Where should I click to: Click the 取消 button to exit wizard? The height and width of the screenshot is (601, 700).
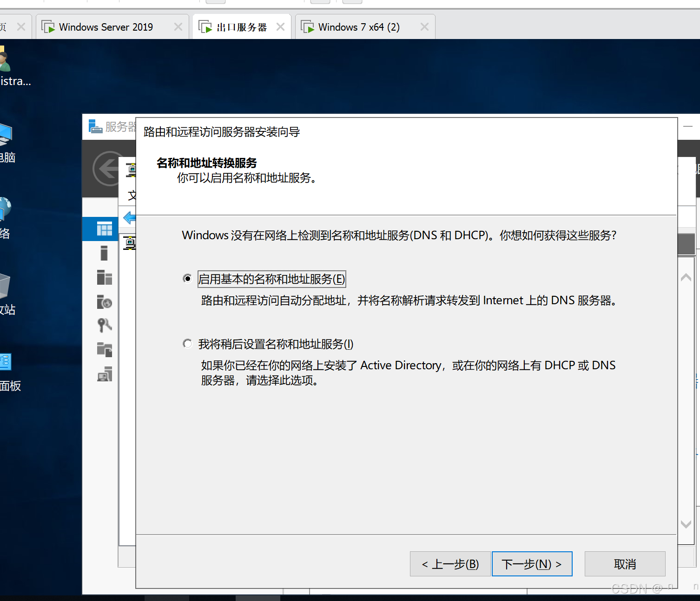tap(625, 563)
